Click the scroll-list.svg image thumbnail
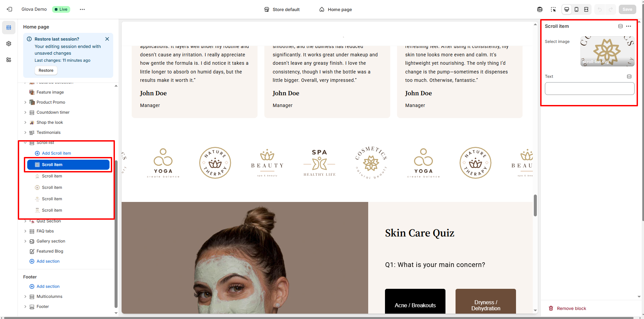The height and width of the screenshot is (319, 644). coord(607,51)
